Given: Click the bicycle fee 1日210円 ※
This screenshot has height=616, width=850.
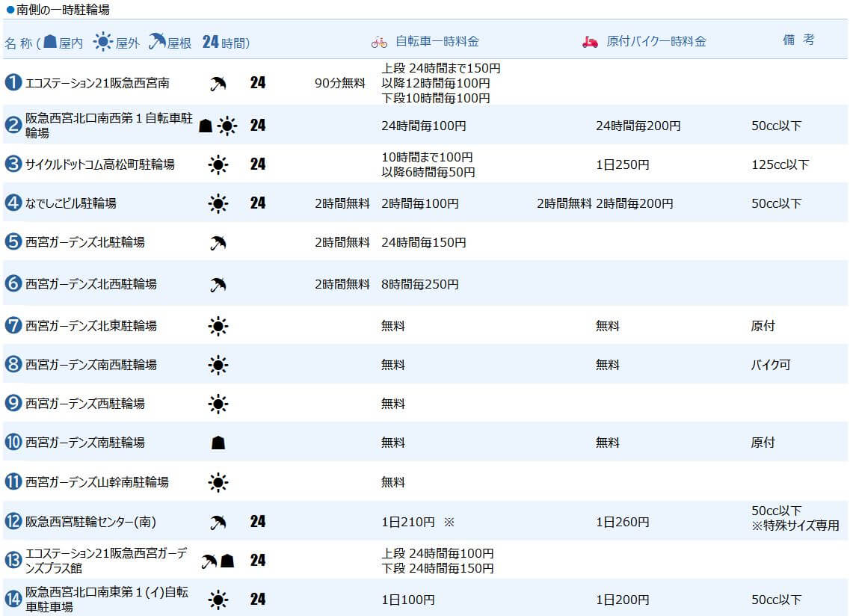Looking at the screenshot, I should [x=418, y=523].
